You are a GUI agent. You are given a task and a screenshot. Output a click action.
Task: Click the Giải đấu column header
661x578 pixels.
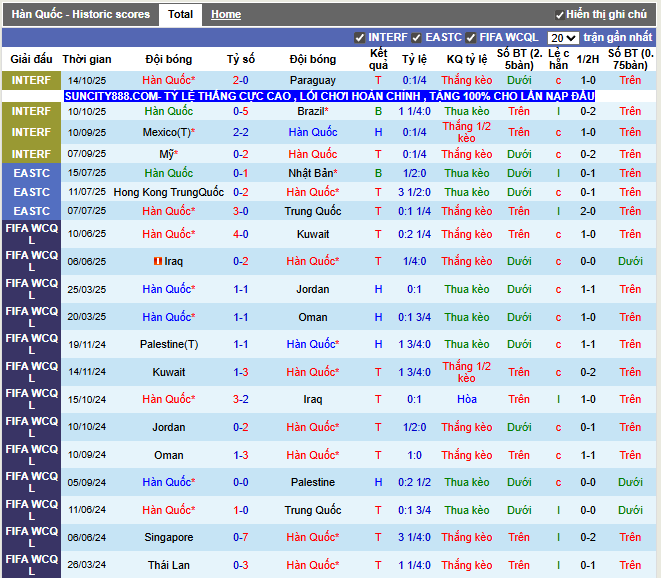coord(31,59)
